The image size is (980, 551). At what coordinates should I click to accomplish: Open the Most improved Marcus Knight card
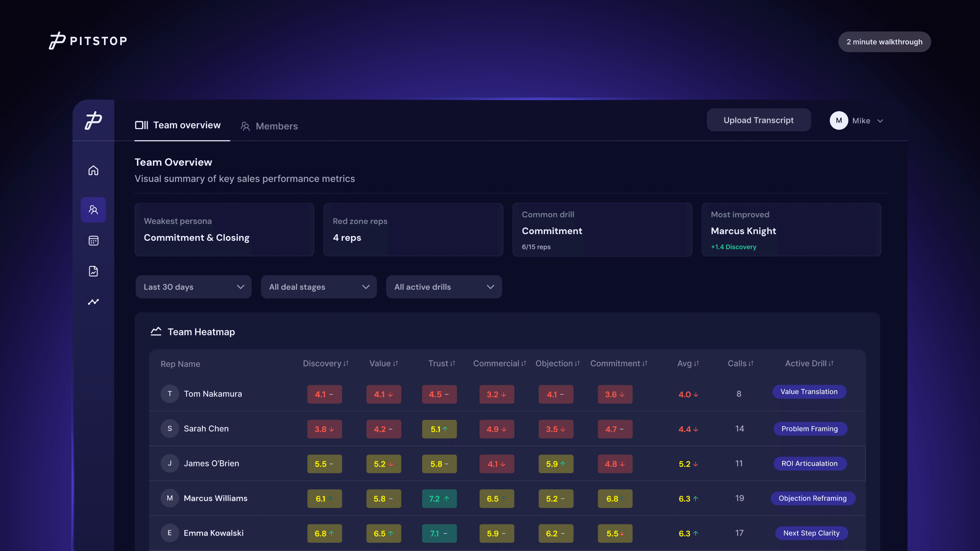pyautogui.click(x=791, y=230)
